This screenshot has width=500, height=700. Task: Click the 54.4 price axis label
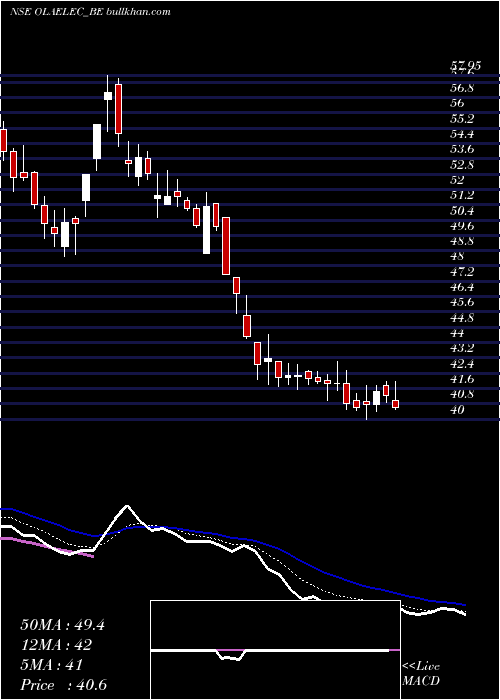coord(462,134)
